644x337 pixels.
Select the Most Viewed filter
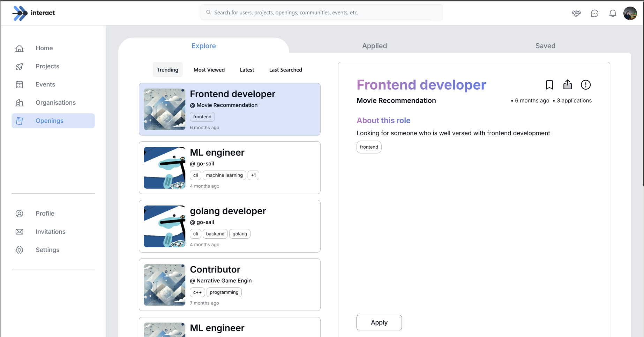click(x=209, y=70)
